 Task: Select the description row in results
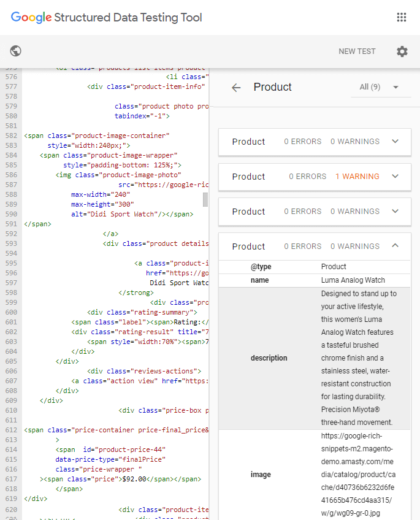[315, 358]
